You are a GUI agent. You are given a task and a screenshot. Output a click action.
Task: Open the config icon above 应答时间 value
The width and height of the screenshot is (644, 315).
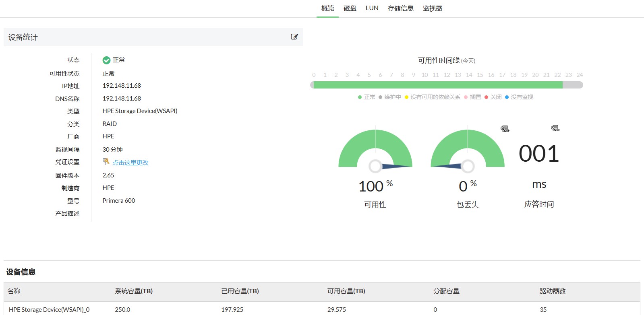(555, 128)
